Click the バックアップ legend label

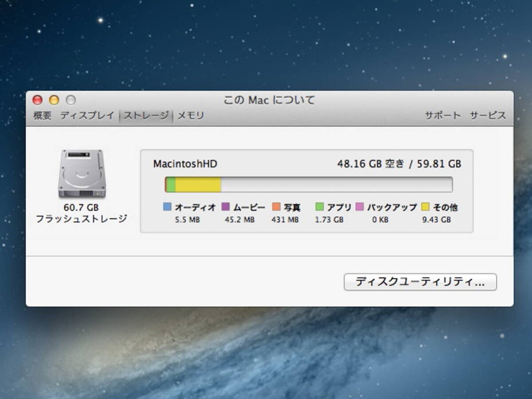point(392,207)
